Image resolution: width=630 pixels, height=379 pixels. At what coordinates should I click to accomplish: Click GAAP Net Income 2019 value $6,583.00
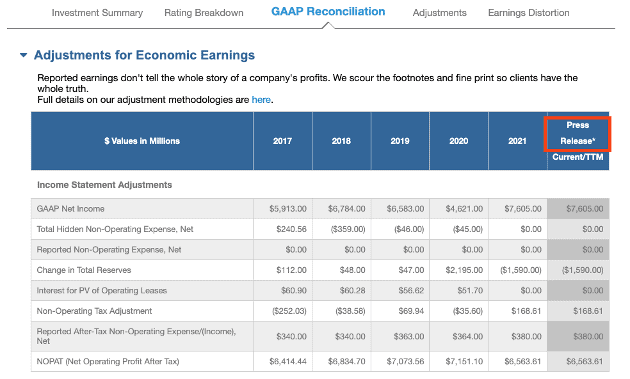click(405, 209)
